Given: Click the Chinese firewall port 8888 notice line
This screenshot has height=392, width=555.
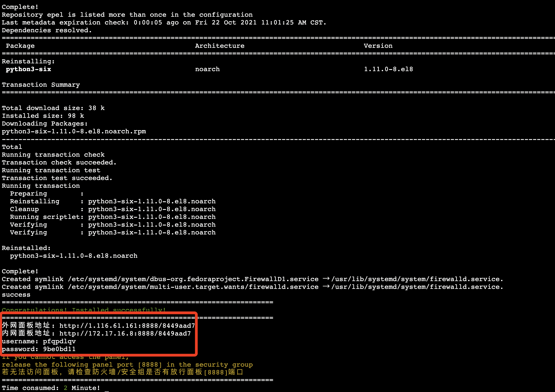Looking at the screenshot, I should [x=122, y=372].
